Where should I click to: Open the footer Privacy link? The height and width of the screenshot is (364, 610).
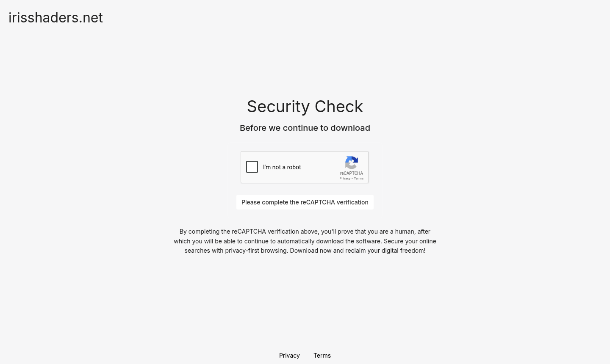(x=289, y=356)
